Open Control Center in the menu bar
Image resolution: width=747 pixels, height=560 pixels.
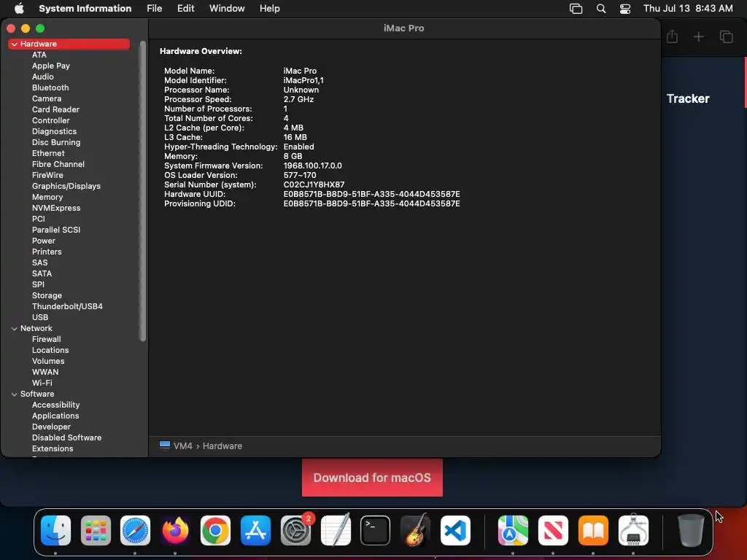click(625, 9)
